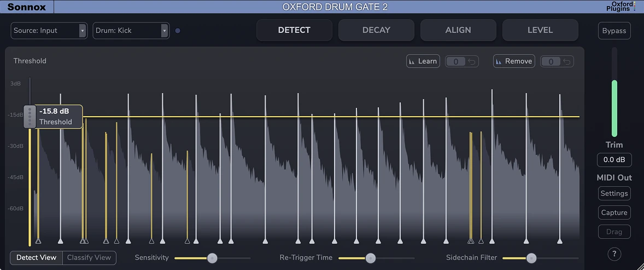Click the Learn counter field showing 0
This screenshot has width=644, height=270.
click(x=455, y=62)
